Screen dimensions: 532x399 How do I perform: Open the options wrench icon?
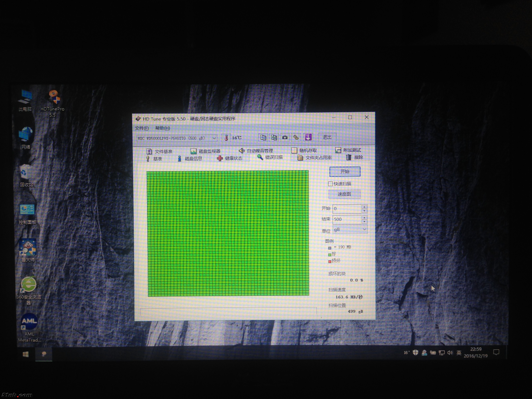pos(296,138)
